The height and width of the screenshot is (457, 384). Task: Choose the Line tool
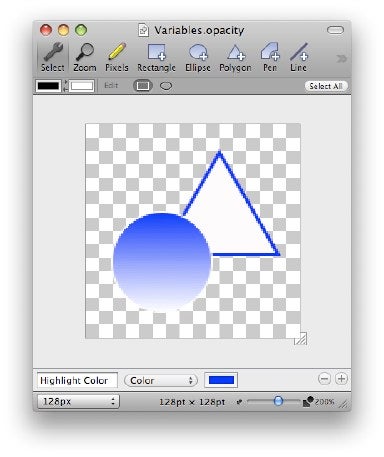(298, 57)
